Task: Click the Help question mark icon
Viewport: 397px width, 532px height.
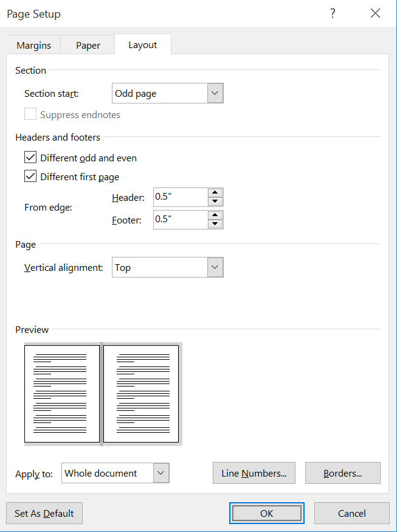Action: pos(333,13)
